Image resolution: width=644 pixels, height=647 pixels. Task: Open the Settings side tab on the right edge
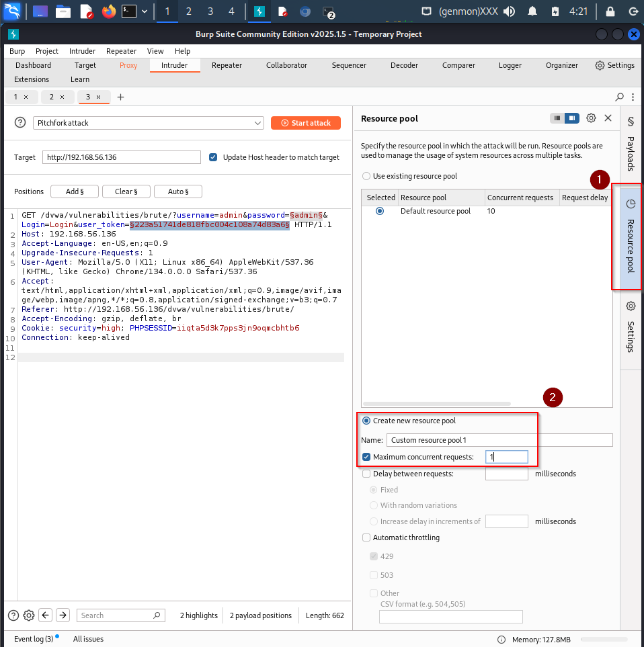[x=631, y=327]
